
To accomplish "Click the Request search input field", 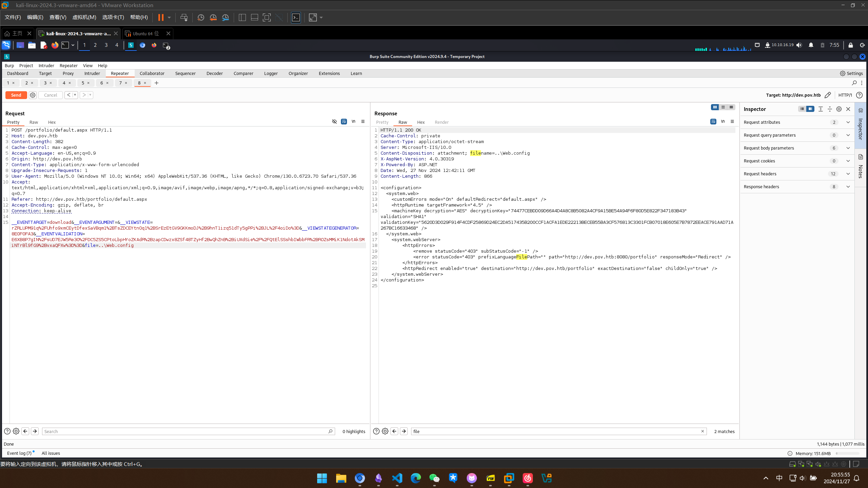I will click(x=185, y=431).
